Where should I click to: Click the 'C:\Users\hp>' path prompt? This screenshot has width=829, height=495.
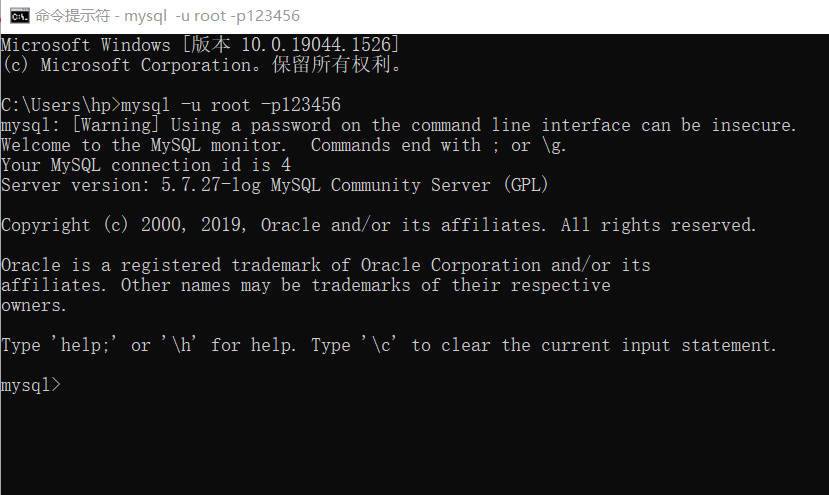60,105
